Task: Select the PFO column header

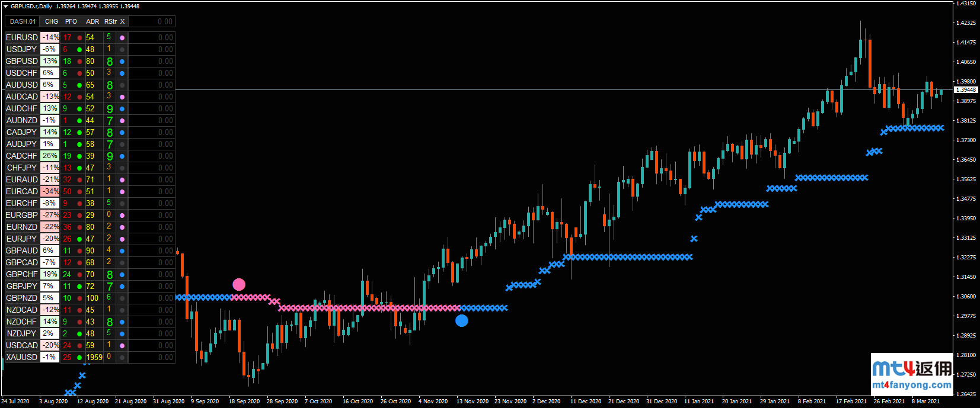Action: coord(71,21)
